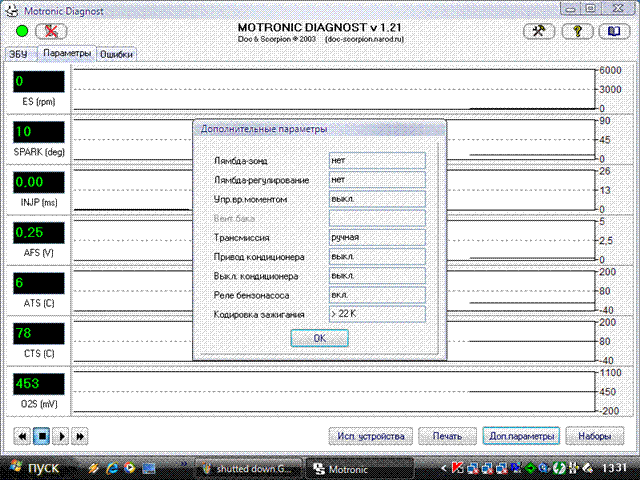Click the Трансмиссия field showing ручная
This screenshot has width=640, height=480.
(377, 237)
